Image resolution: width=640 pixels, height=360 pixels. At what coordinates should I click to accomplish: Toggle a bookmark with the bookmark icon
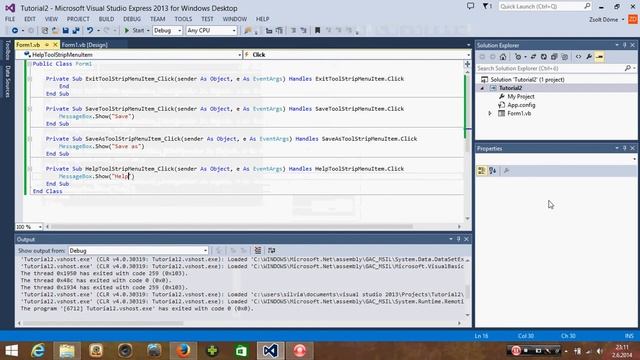317,31
